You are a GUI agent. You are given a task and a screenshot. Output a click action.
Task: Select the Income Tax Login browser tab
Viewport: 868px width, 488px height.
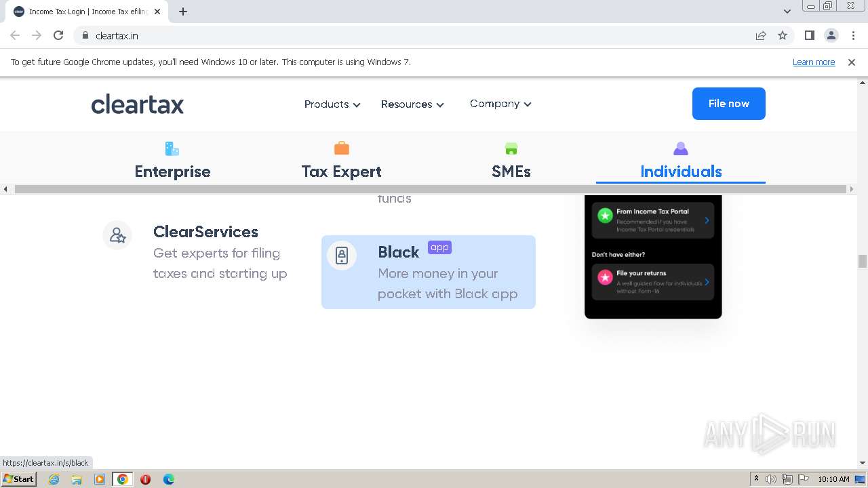[87, 12]
